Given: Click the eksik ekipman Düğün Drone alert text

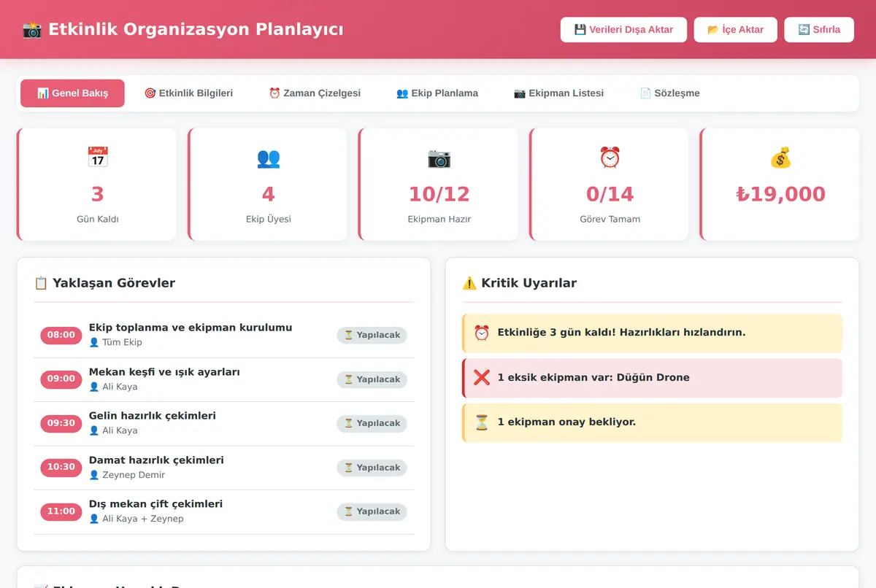Looking at the screenshot, I should [x=593, y=378].
